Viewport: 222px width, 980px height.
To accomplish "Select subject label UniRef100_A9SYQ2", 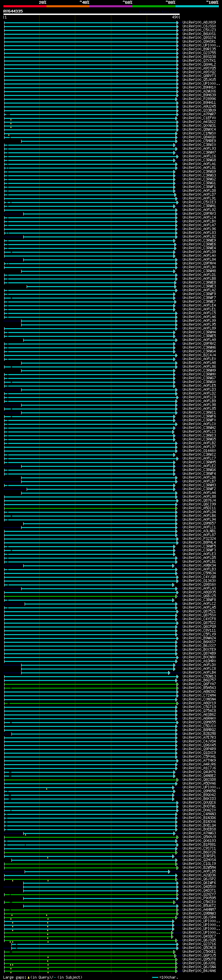I will tap(199, 72).
